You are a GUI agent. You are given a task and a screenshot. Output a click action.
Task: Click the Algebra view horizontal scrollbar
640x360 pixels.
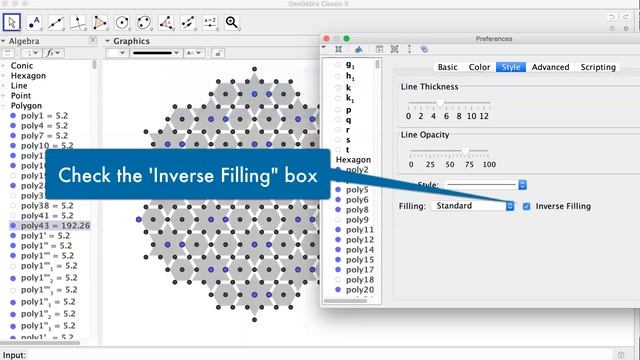click(x=40, y=343)
